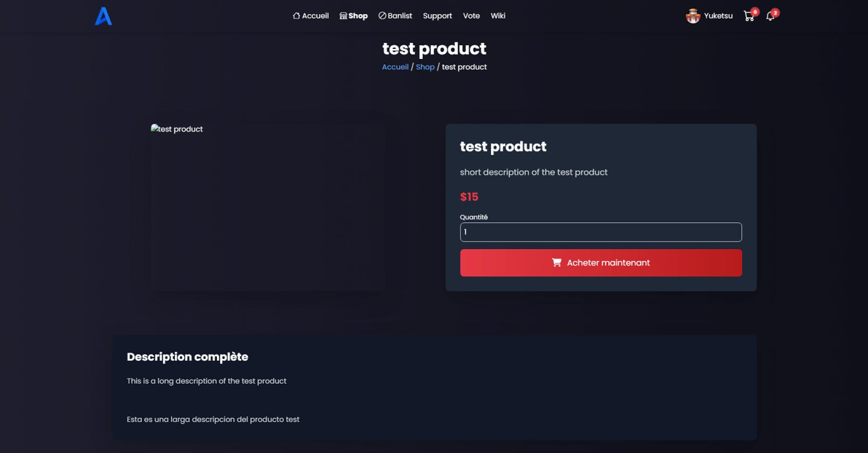Click the cart badge showing 0
Image resolution: width=868 pixels, height=453 pixels.
tap(754, 11)
